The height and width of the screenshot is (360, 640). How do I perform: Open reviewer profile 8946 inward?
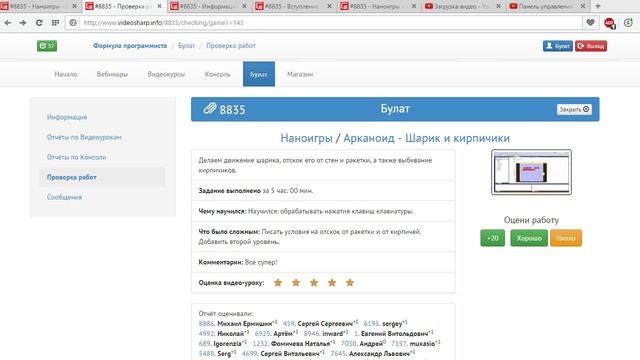[326, 333]
